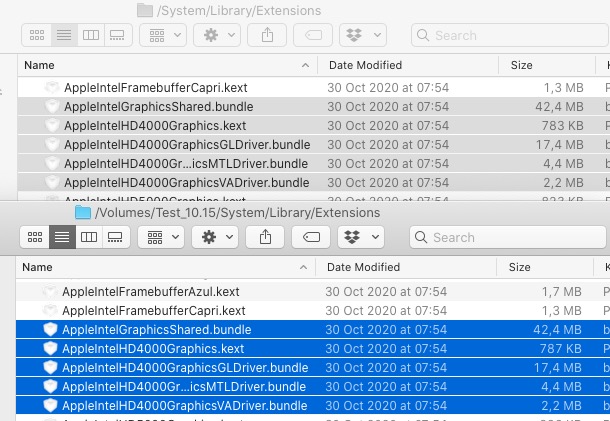The image size is (610, 421).
Task: Sort Test_10.15 window by Name column
Action: (165, 267)
